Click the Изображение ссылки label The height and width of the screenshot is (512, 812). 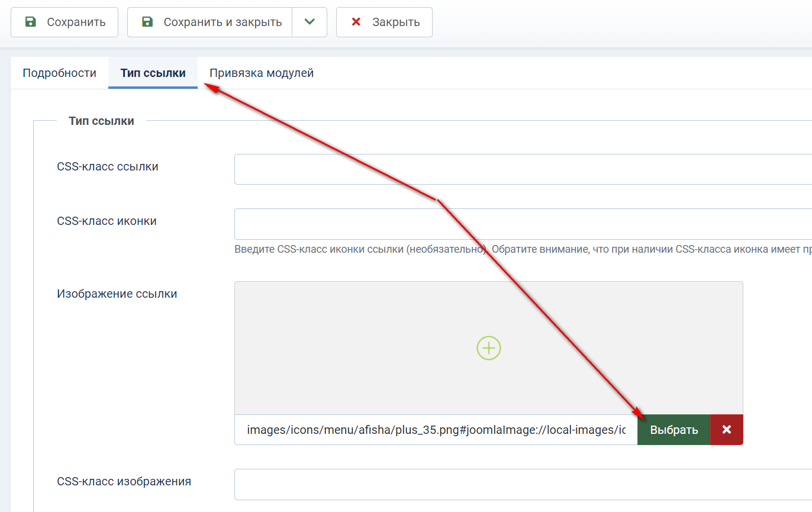(x=117, y=294)
